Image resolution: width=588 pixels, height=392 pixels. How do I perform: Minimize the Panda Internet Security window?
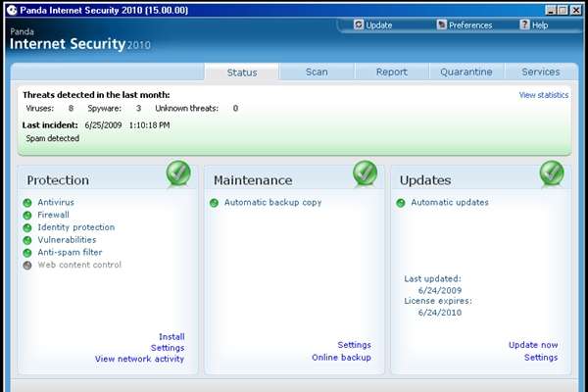tap(551, 10)
